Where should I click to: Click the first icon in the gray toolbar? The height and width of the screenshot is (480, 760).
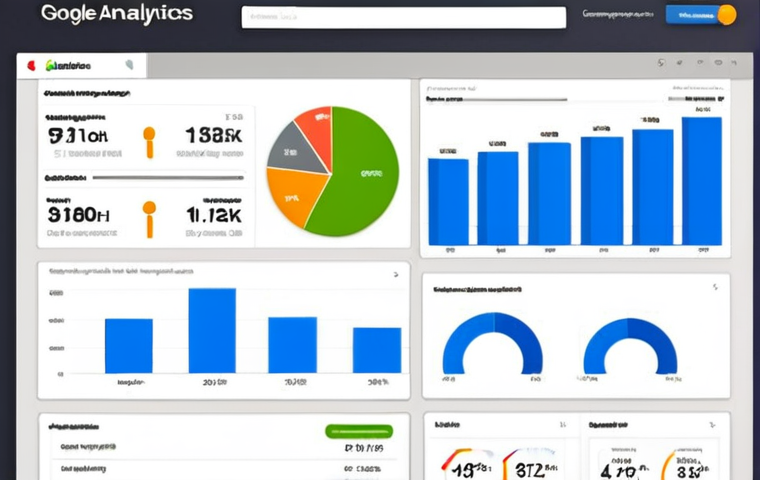[661, 63]
